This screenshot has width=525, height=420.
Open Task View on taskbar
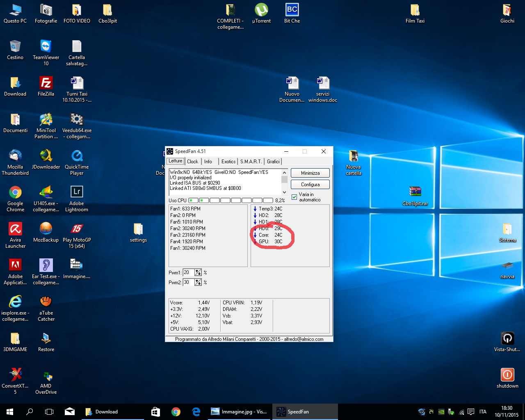[49, 412]
